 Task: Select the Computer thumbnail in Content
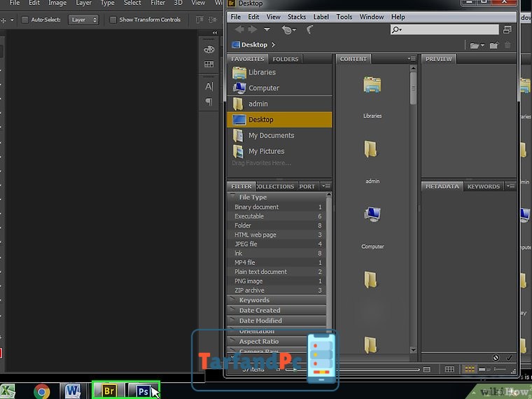(372, 214)
